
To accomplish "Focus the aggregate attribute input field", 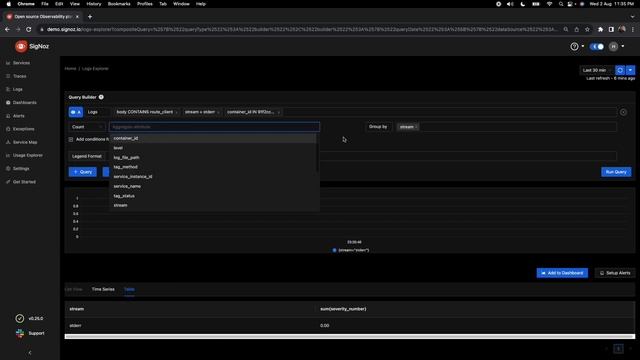I will coord(214,127).
